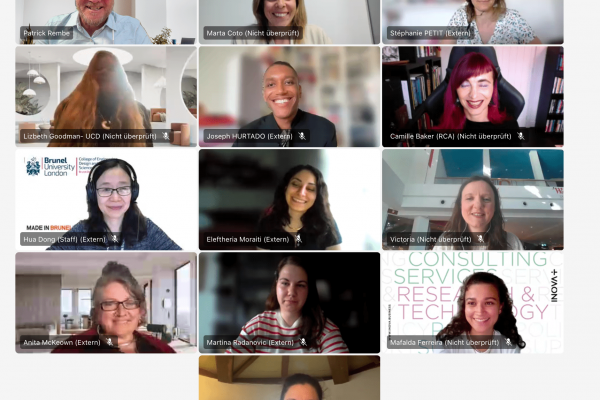The height and width of the screenshot is (400, 600).
Task: Click muted mic icon next to Camille Baker
Action: coord(521,136)
